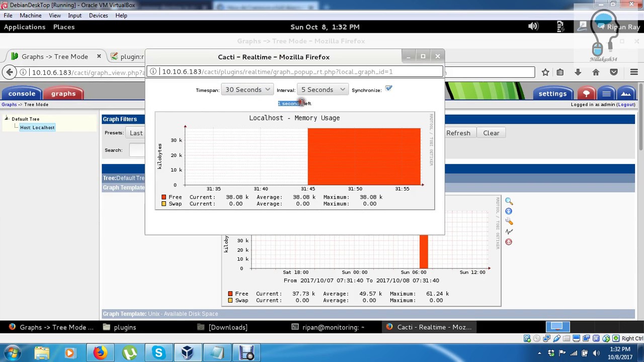
Task: Open the Timespan 30 Seconds dropdown
Action: click(247, 89)
